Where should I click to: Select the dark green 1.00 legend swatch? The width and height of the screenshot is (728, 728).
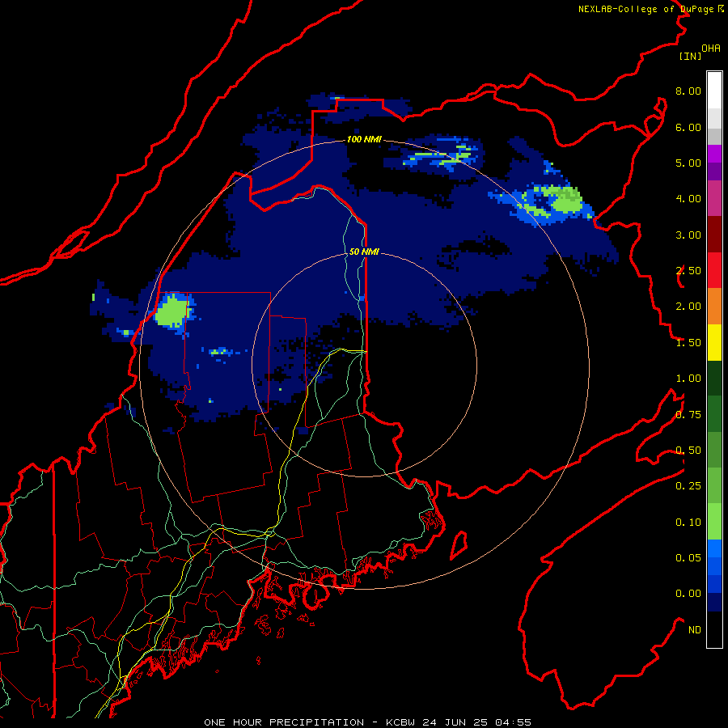coord(714,378)
